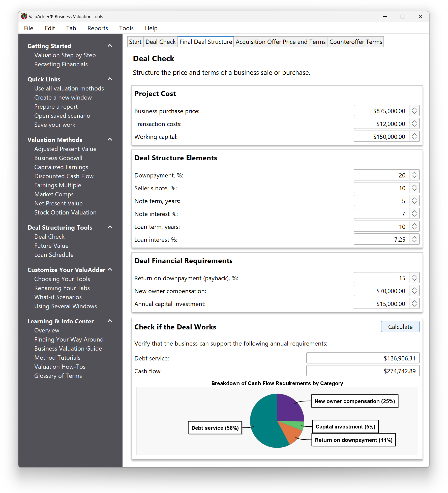Increase Downpayment percentage using its stepper
The height and width of the screenshot is (493, 448).
[x=414, y=173]
